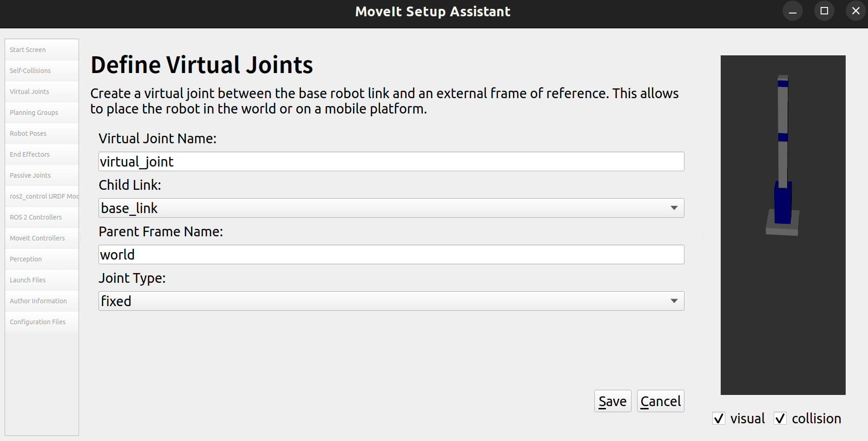Minimize the MoveIt Setup Assistant window
868x441 pixels.
coord(793,11)
